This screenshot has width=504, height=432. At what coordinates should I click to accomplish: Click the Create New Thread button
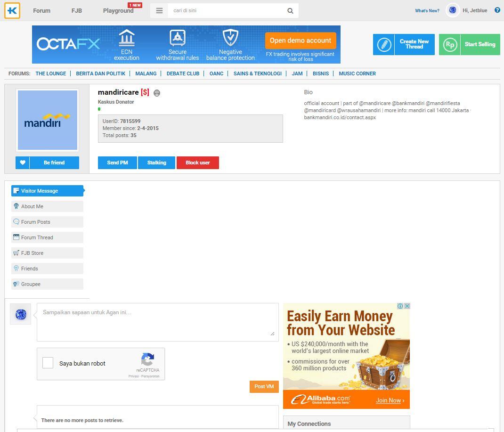coord(404,44)
